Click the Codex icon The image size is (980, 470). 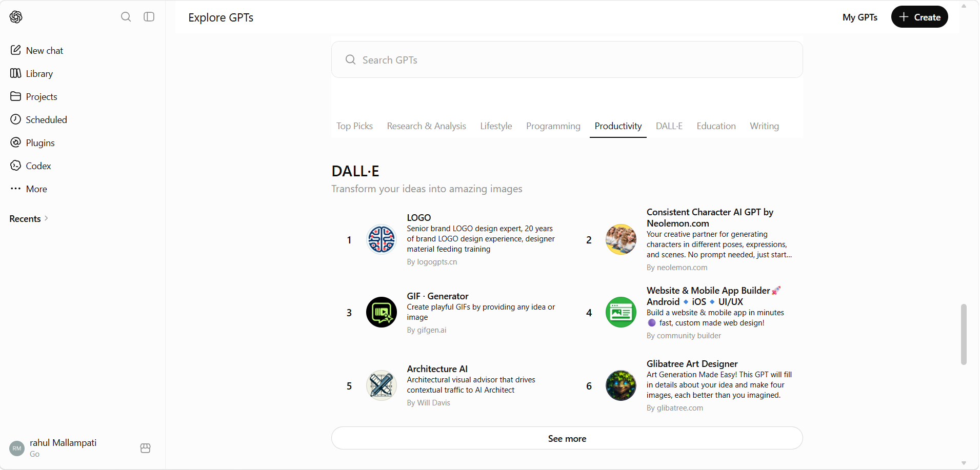pos(16,166)
